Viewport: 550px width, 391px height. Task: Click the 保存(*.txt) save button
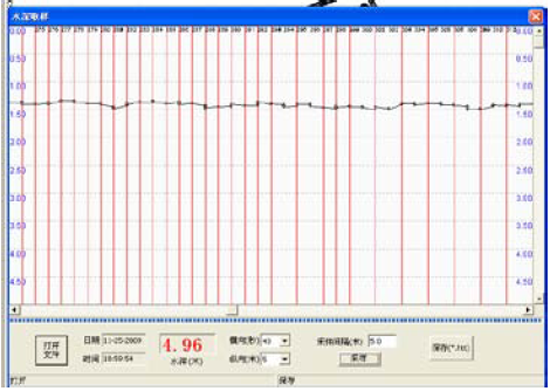tap(451, 348)
